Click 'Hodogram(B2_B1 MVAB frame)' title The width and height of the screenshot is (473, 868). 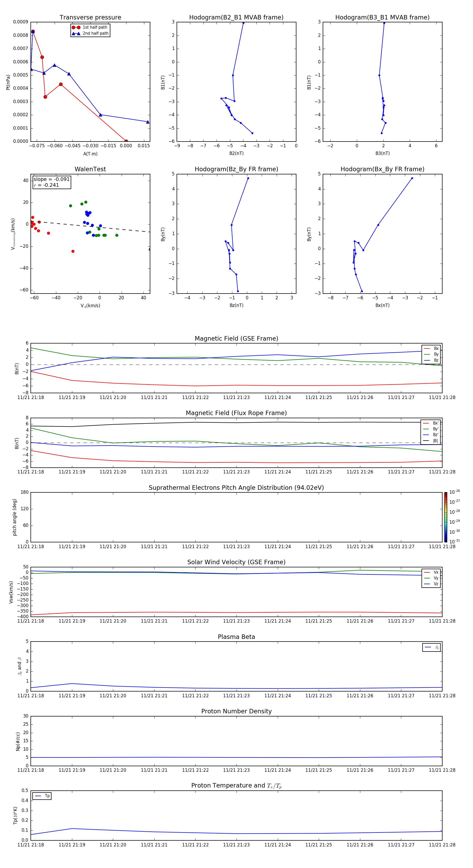tap(236, 18)
